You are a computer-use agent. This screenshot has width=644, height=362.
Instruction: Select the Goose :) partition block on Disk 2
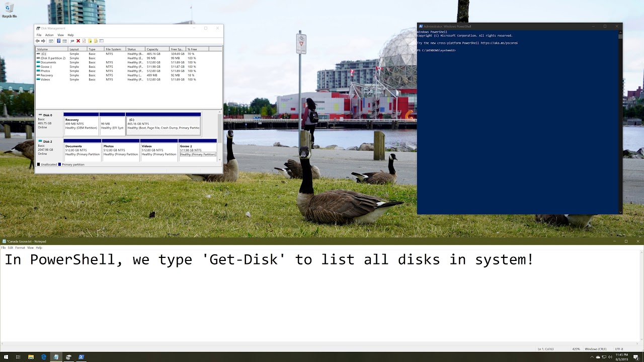198,150
